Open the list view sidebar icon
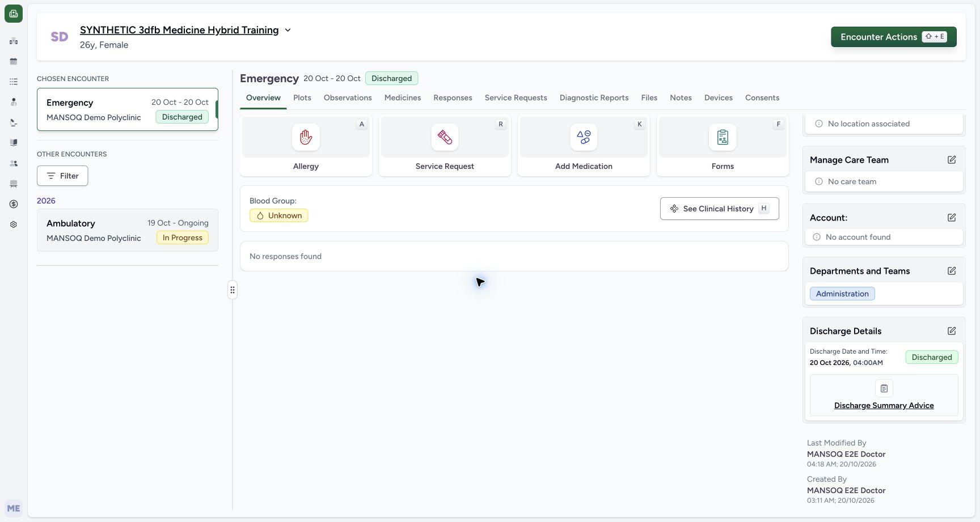Viewport: 980px width, 522px height. [x=14, y=82]
